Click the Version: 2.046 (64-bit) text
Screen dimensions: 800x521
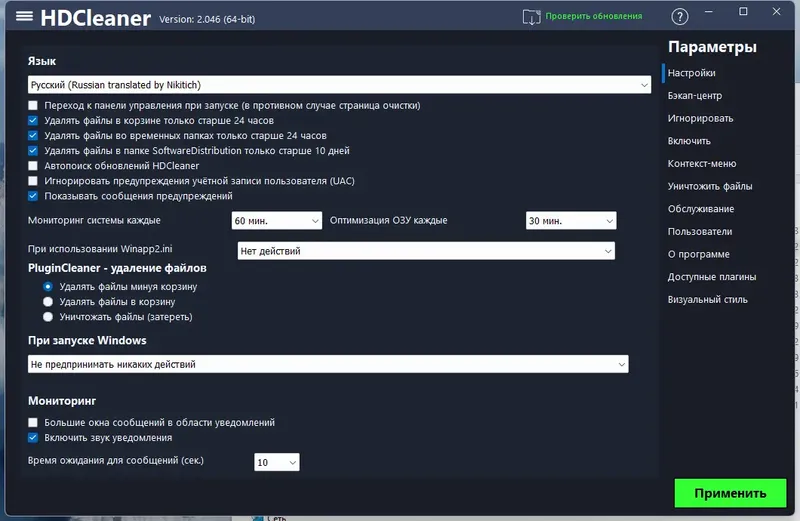tap(207, 19)
